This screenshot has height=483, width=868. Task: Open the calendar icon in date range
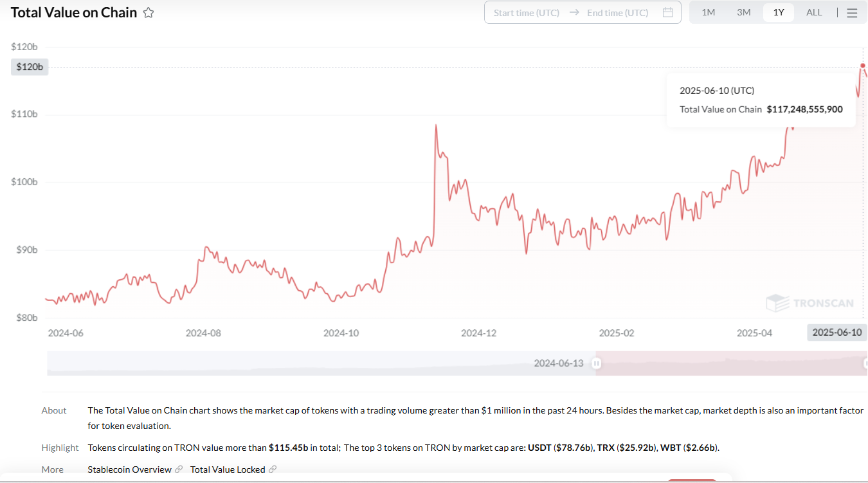point(667,12)
